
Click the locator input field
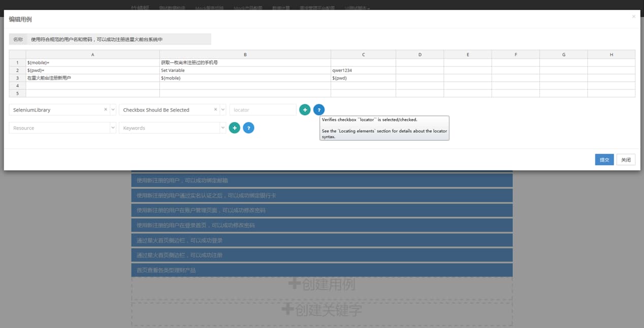tap(263, 110)
